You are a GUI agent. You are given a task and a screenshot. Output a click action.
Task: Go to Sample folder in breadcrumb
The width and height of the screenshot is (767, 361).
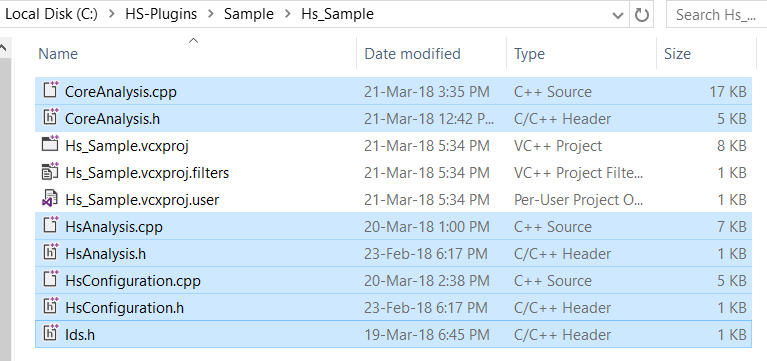pos(248,14)
